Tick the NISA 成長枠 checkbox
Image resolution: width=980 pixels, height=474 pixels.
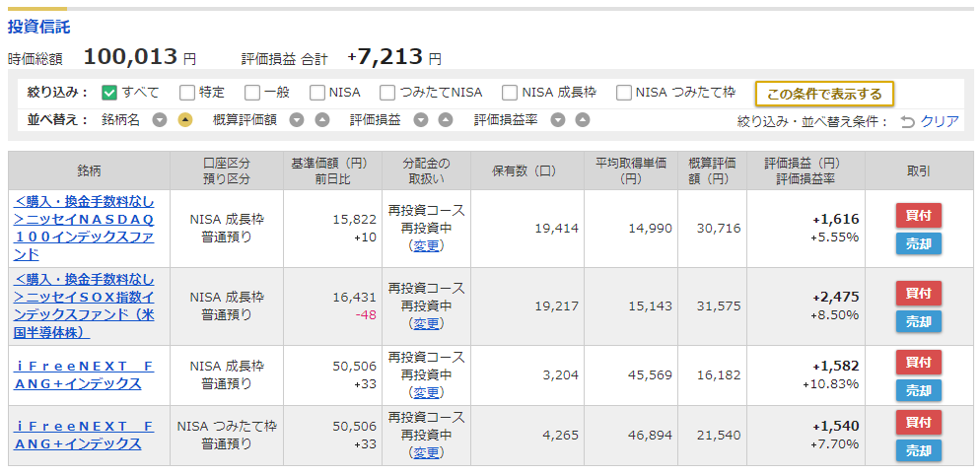click(510, 93)
